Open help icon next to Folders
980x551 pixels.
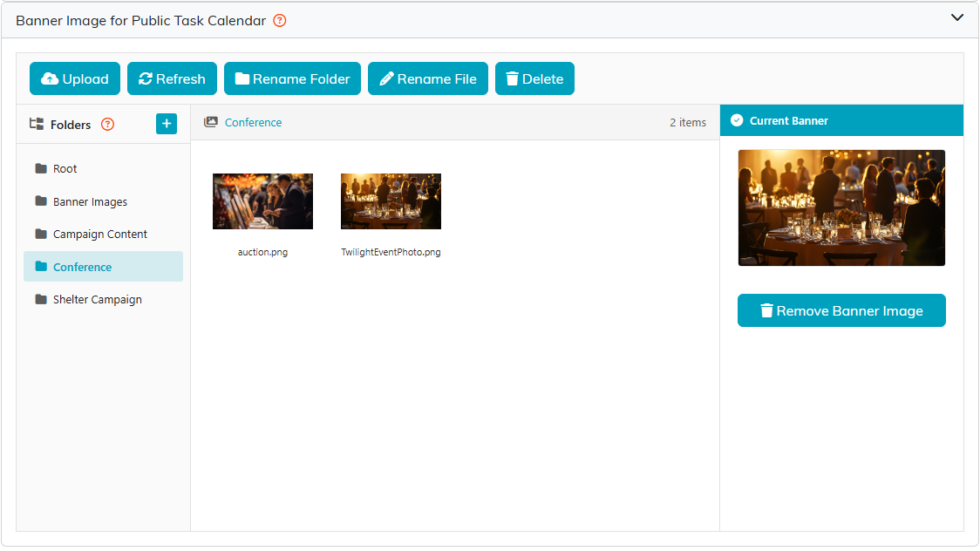pos(107,125)
